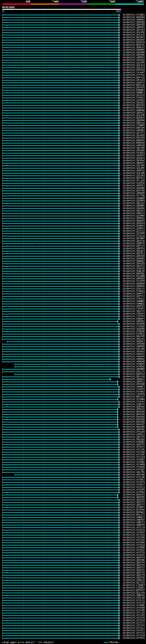Select label UniRef100_A8B044
Image resolution: width=146 pixels, height=644 pixels.
coord(134,595)
